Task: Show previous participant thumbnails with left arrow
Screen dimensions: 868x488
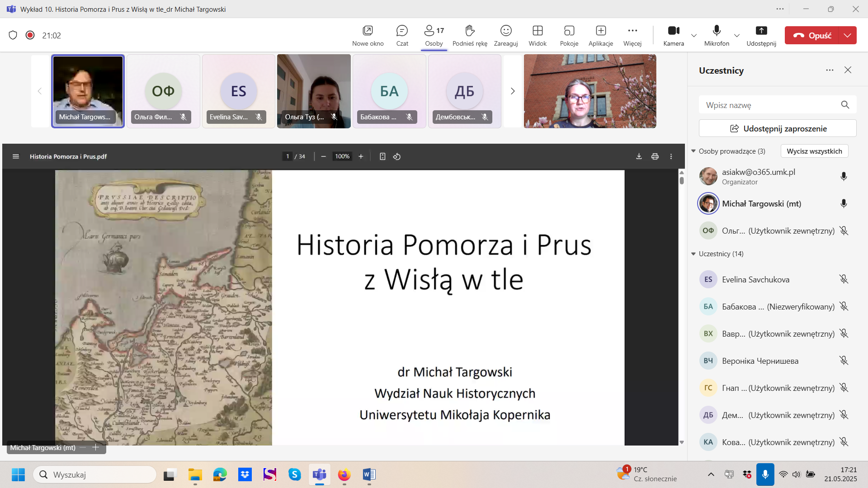Action: [40, 91]
